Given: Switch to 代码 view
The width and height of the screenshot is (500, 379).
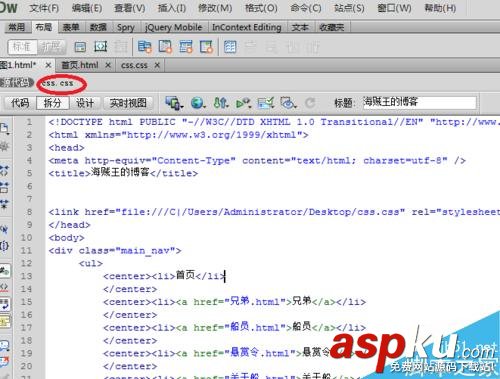Looking at the screenshot, I should pyautogui.click(x=20, y=103).
